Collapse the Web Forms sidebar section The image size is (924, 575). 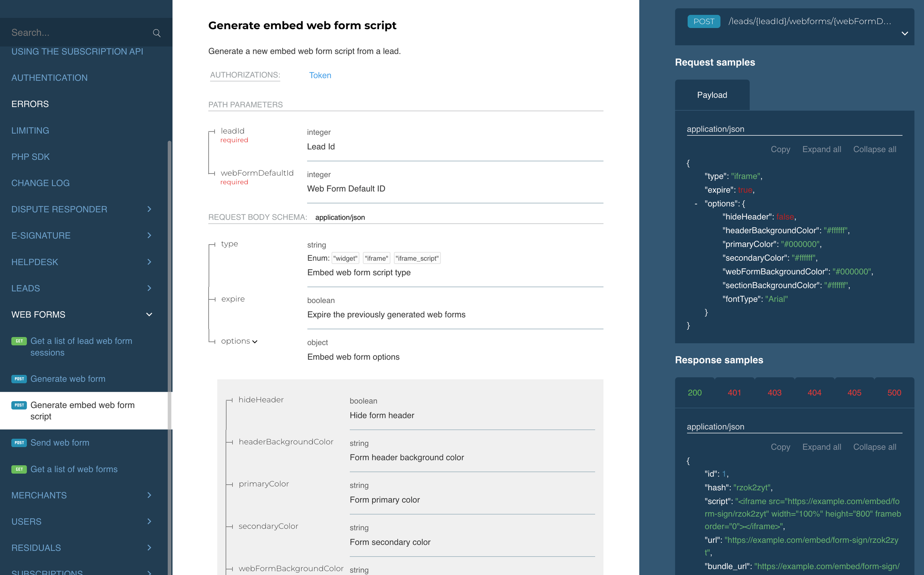(149, 315)
